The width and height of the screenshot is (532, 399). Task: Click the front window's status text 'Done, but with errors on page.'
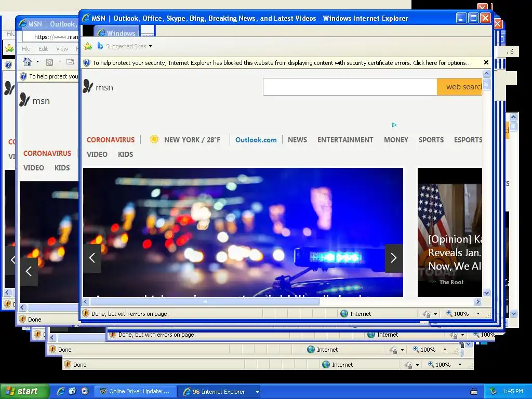[x=130, y=314]
